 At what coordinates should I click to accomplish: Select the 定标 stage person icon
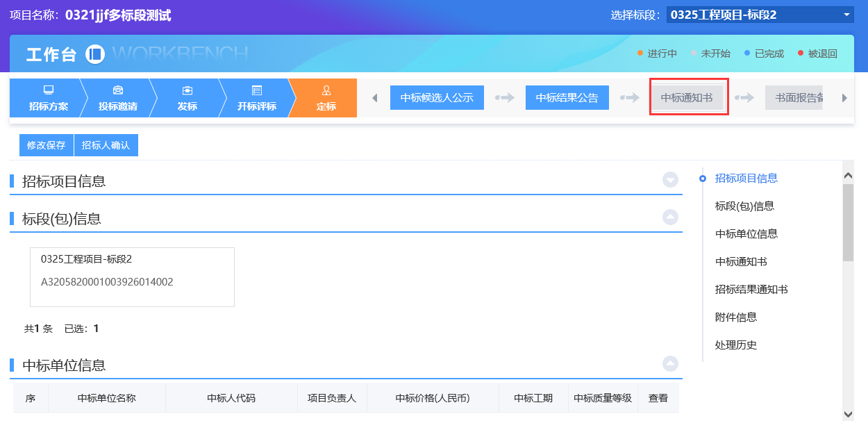tap(326, 90)
